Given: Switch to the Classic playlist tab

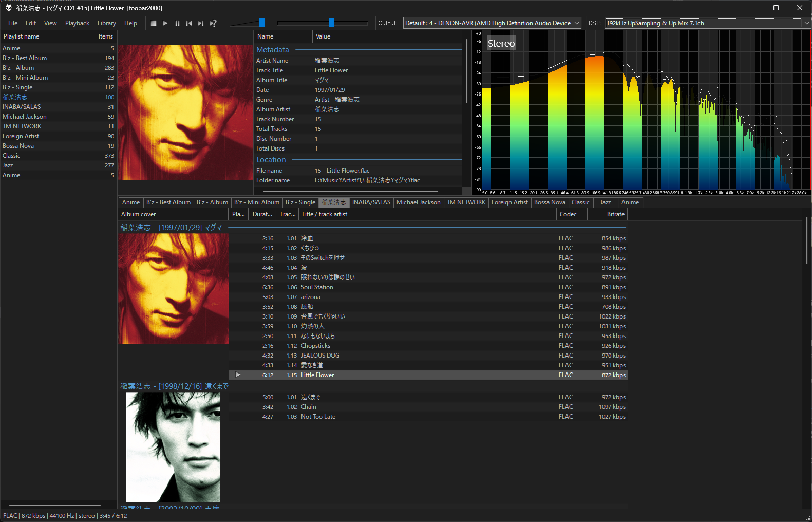Looking at the screenshot, I should click(x=580, y=202).
